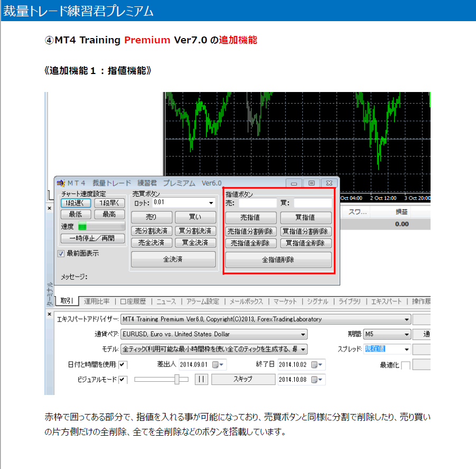This screenshot has height=469, width=476.
Task: Open the スプレッド 現在値 dropdown
Action: point(387,349)
